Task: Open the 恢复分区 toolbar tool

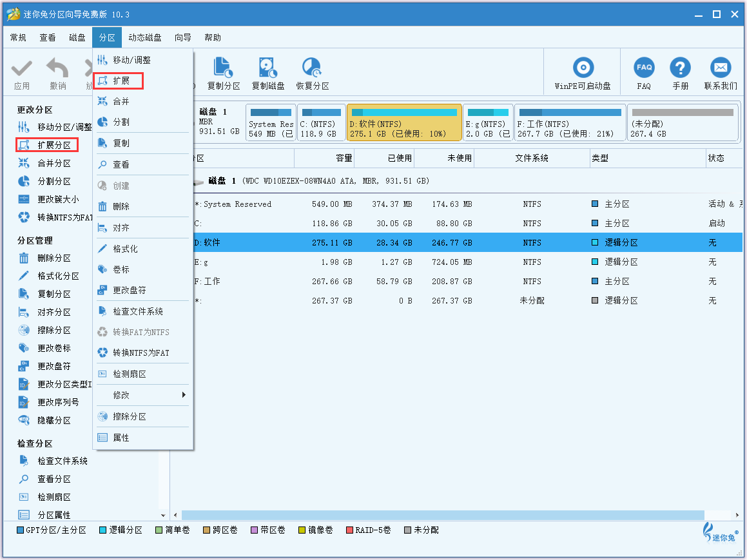Action: pyautogui.click(x=312, y=74)
